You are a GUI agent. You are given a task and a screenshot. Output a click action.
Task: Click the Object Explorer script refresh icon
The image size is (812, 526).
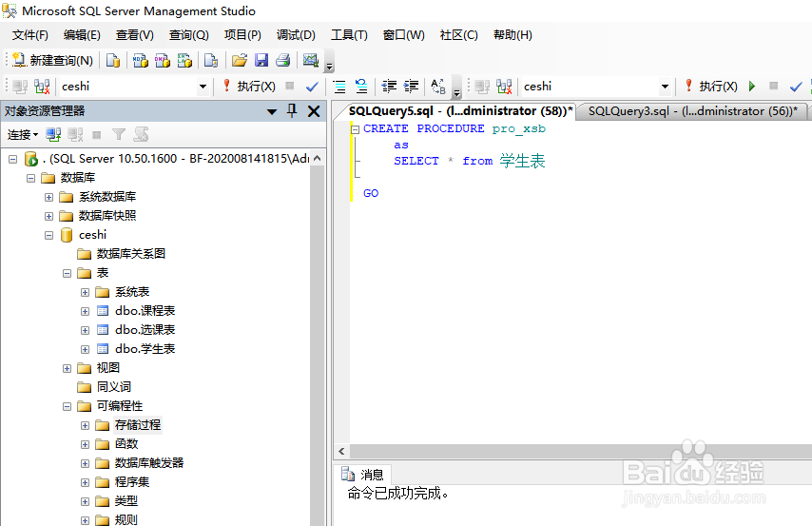click(x=141, y=135)
